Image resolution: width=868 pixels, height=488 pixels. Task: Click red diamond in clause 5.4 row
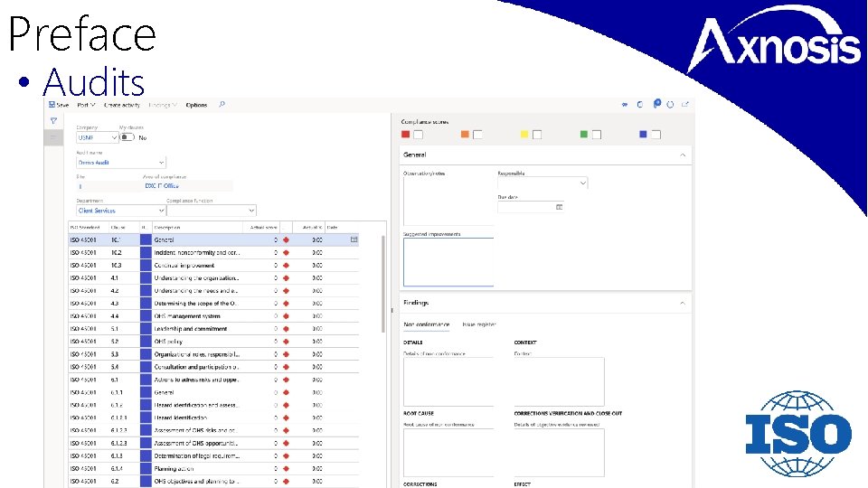pyautogui.click(x=287, y=367)
